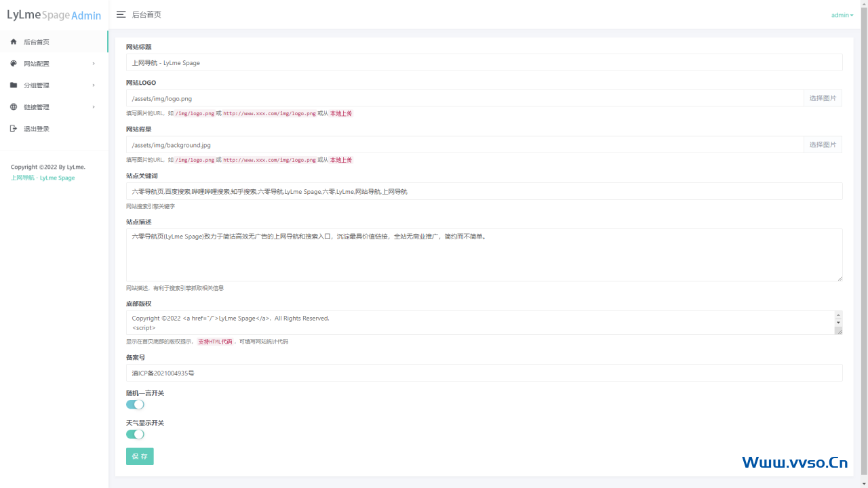Click the 保存 save button
The width and height of the screenshot is (868, 488).
click(x=140, y=456)
